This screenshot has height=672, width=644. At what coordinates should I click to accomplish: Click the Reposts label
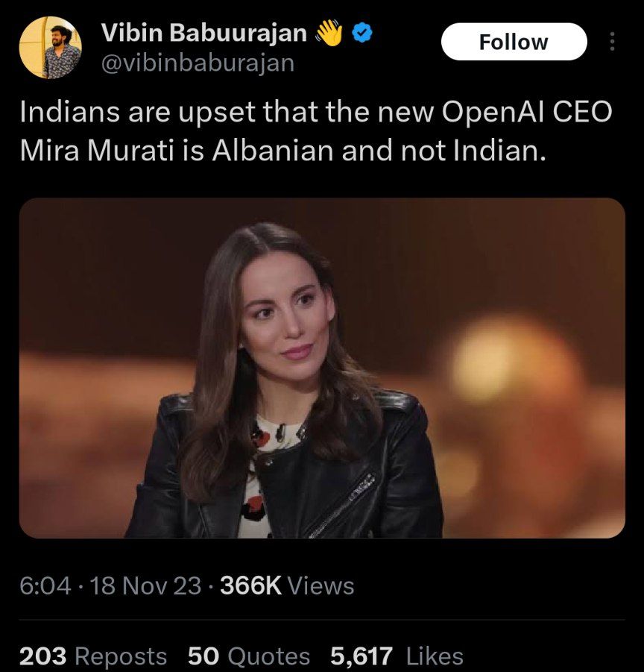(121, 656)
